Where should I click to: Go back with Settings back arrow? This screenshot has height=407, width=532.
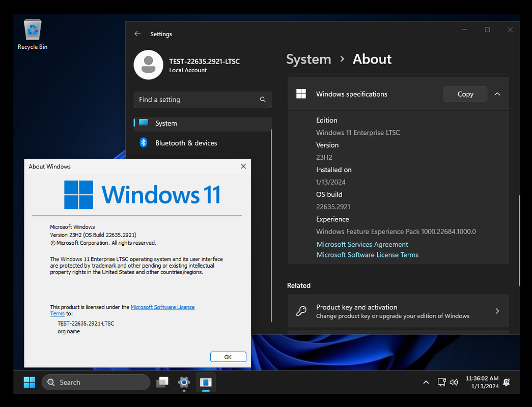click(x=137, y=34)
